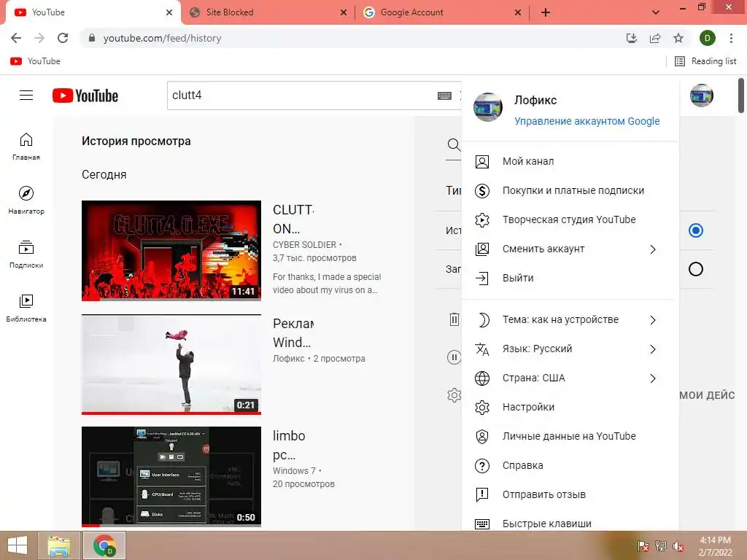Click the Windows 7 channel name
Viewport: 747px width, 560px height.
pyautogui.click(x=294, y=470)
